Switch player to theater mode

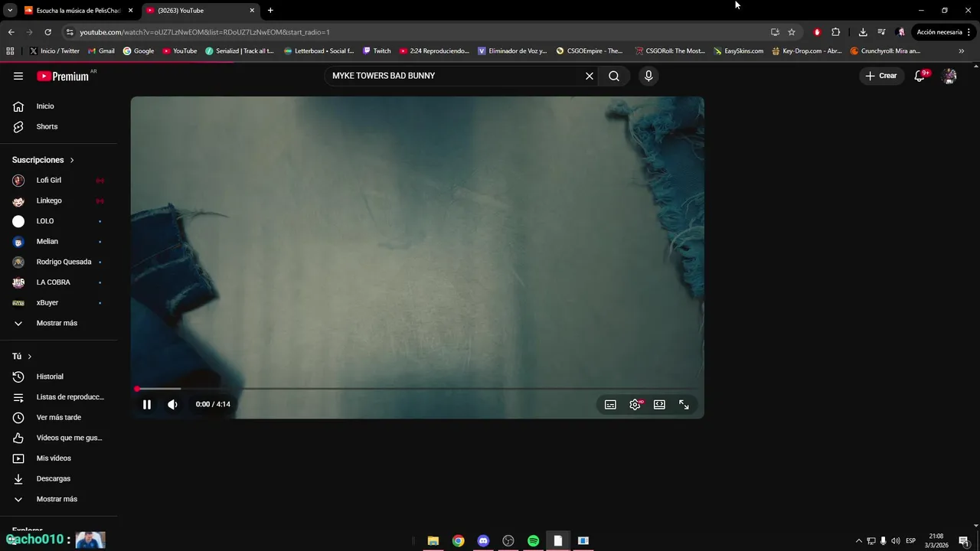pos(659,405)
